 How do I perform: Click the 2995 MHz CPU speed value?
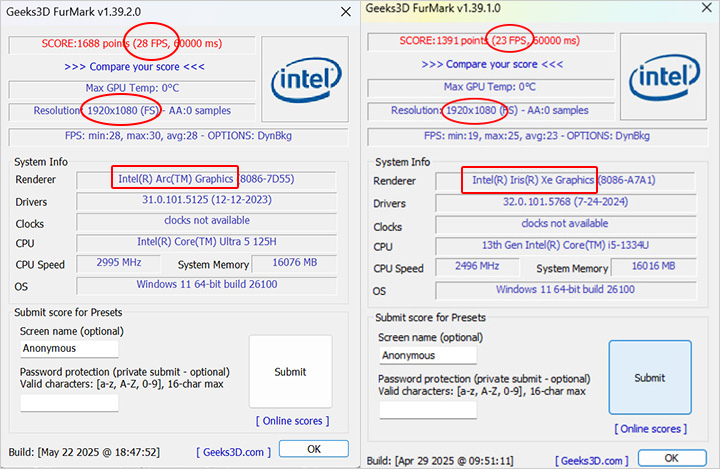click(x=119, y=262)
